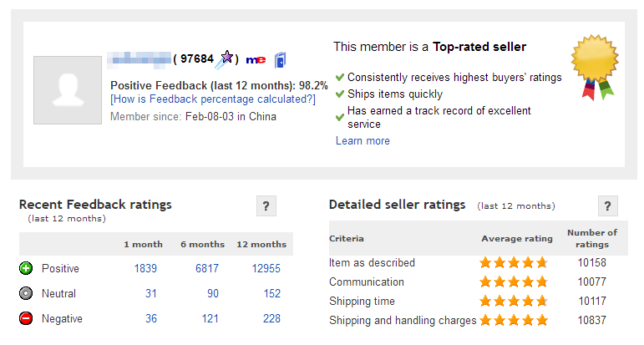This screenshot has height=345, width=644.
Task: Click the blue store door icon
Action: [x=281, y=60]
